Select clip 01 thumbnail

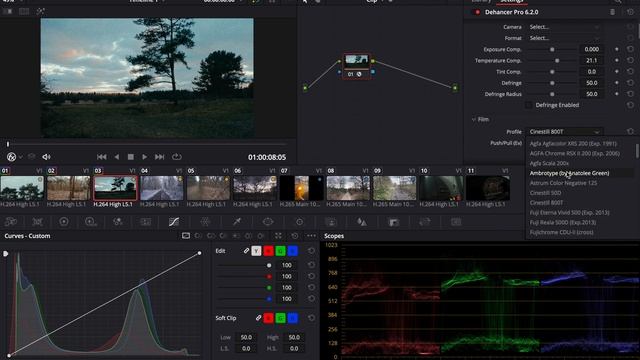(22, 188)
